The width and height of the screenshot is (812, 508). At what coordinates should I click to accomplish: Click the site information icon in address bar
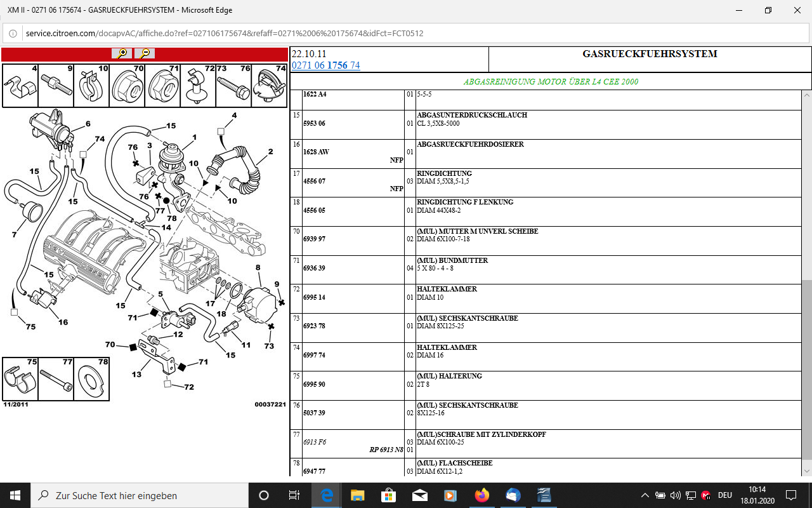click(x=13, y=33)
